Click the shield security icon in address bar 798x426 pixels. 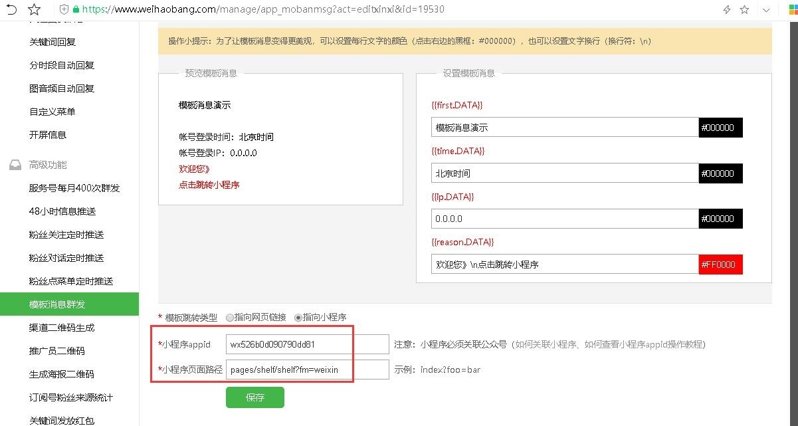(x=64, y=9)
